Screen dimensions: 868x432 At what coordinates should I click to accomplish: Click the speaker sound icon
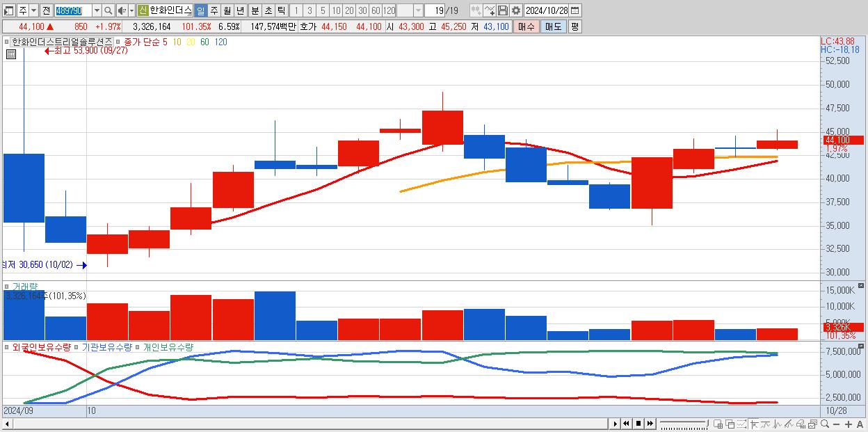click(x=122, y=10)
